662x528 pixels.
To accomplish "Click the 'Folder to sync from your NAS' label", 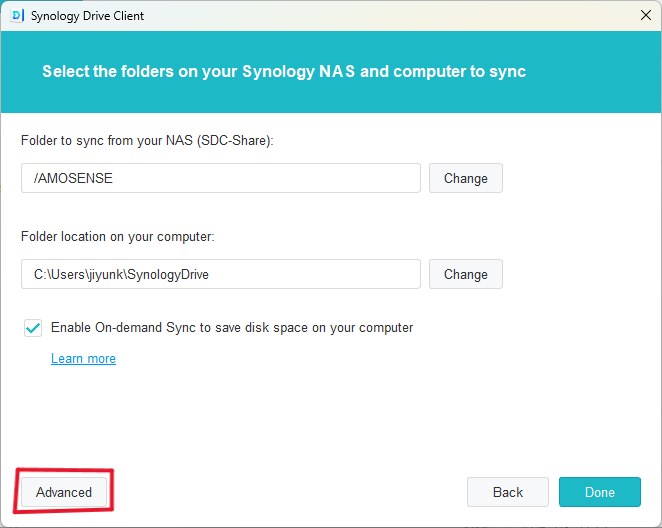I will point(146,141).
